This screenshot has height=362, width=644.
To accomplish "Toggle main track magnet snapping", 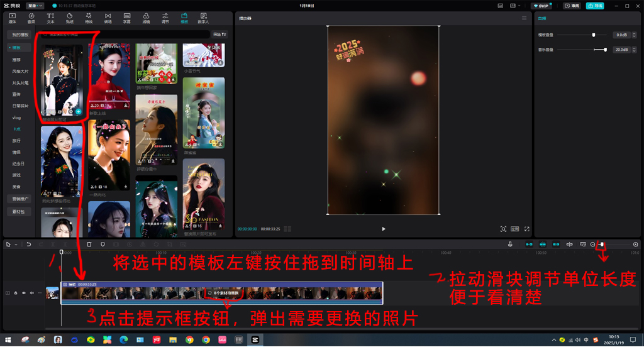I will (529, 244).
